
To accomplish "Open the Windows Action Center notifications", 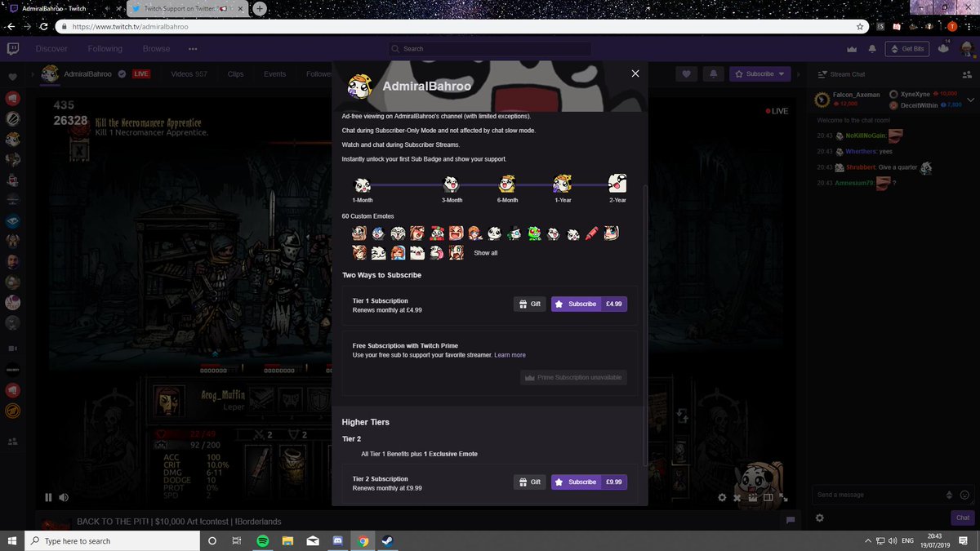I will point(964,540).
